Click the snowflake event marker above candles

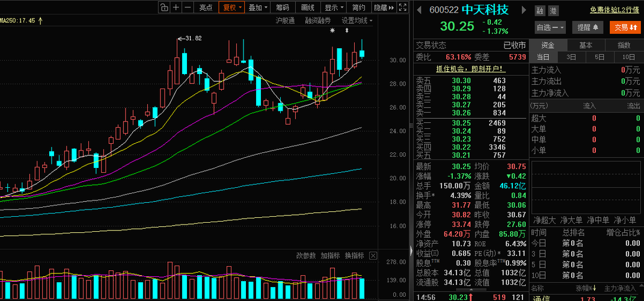pyautogui.click(x=333, y=31)
